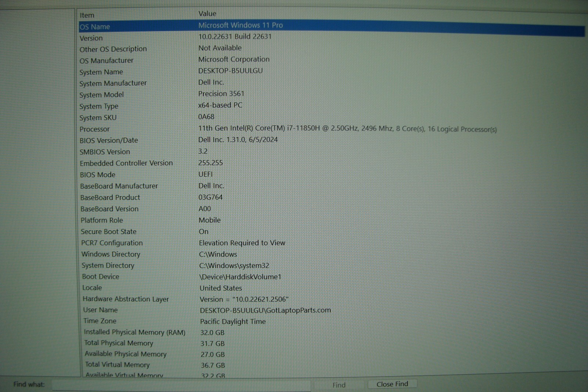Select the Platform Role row

[102, 220]
